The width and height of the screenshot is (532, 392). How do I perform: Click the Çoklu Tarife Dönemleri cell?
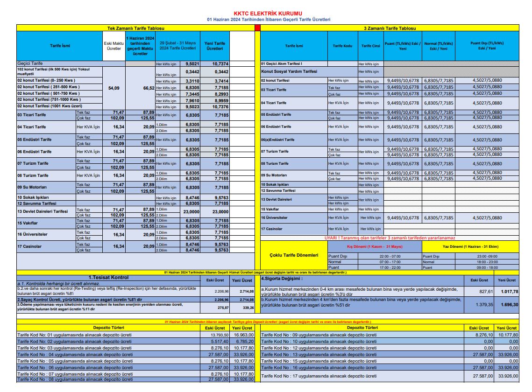[x=294, y=255]
